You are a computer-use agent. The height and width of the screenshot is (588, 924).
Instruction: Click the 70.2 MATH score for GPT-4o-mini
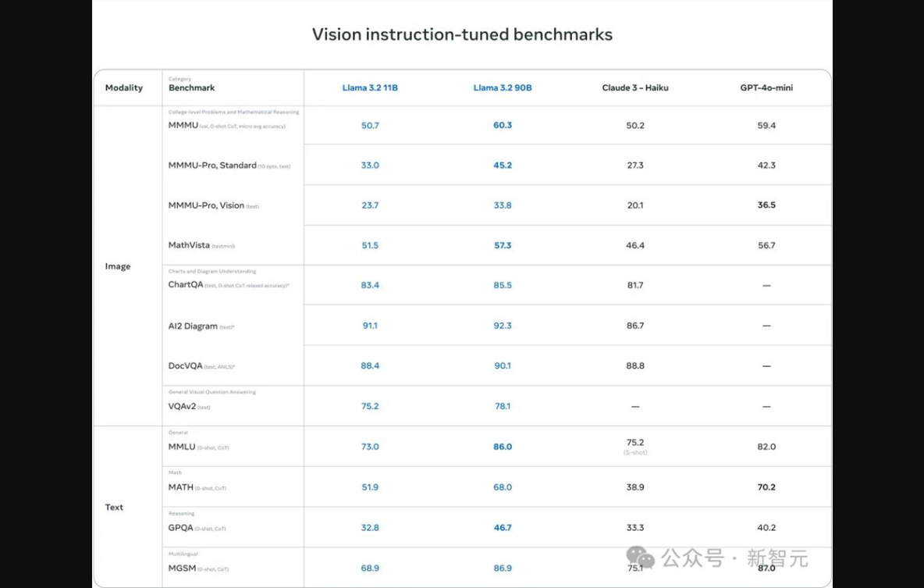[x=766, y=487]
